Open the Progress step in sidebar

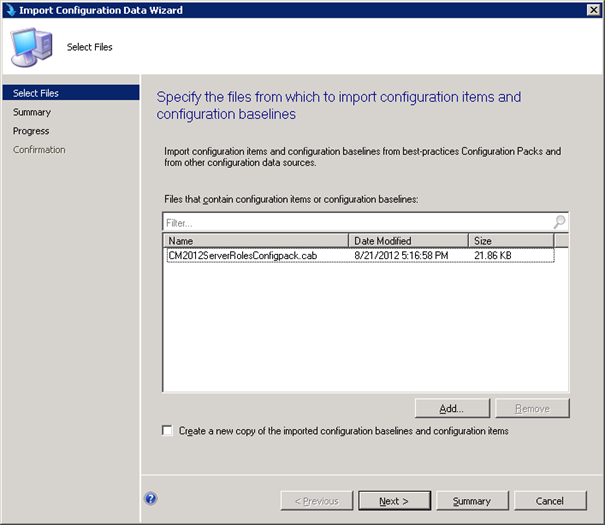[31, 131]
